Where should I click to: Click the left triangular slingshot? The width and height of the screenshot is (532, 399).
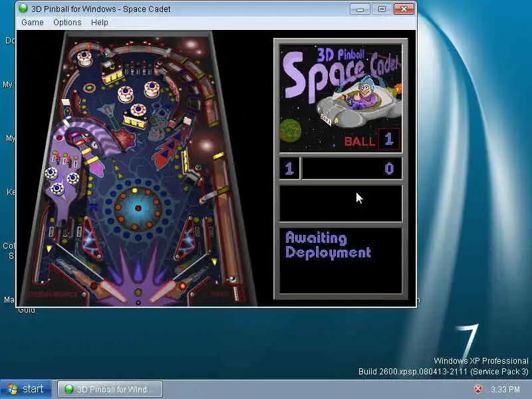(92, 237)
